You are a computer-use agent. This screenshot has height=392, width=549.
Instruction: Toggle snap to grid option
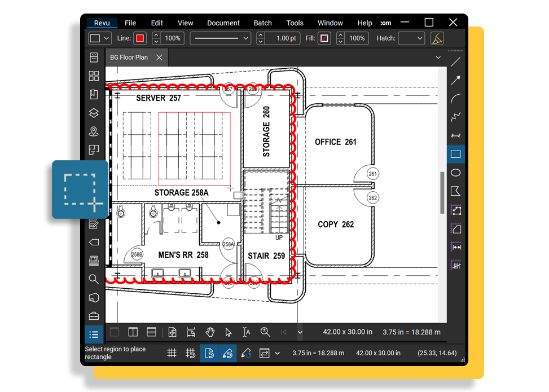pos(191,354)
